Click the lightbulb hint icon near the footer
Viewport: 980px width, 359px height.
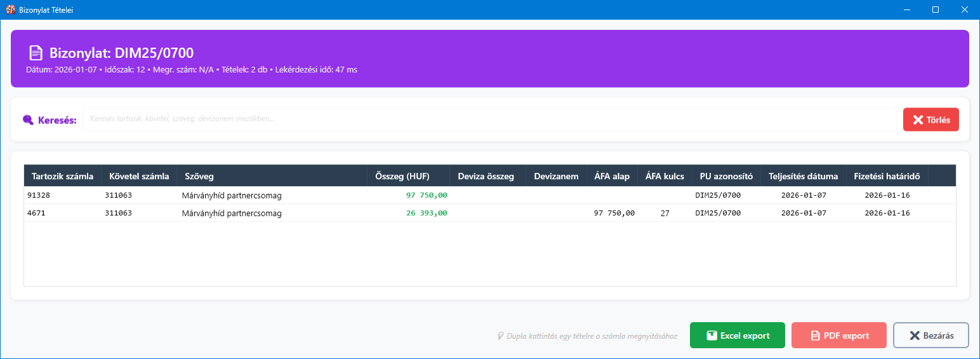tap(500, 336)
